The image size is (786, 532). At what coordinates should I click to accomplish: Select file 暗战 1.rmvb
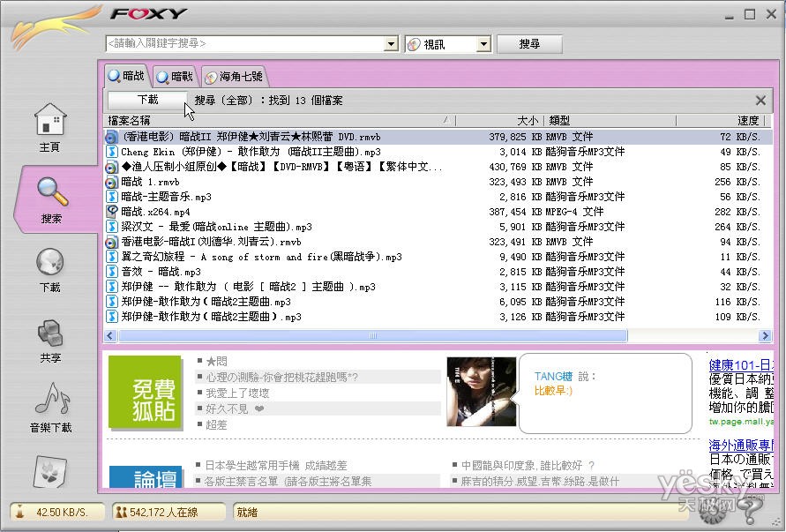click(438, 182)
